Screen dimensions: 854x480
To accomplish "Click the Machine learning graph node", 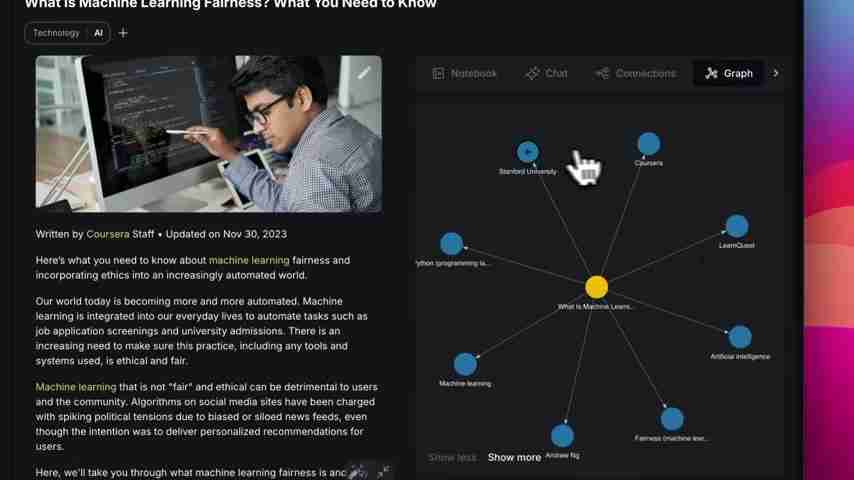I will 465,364.
